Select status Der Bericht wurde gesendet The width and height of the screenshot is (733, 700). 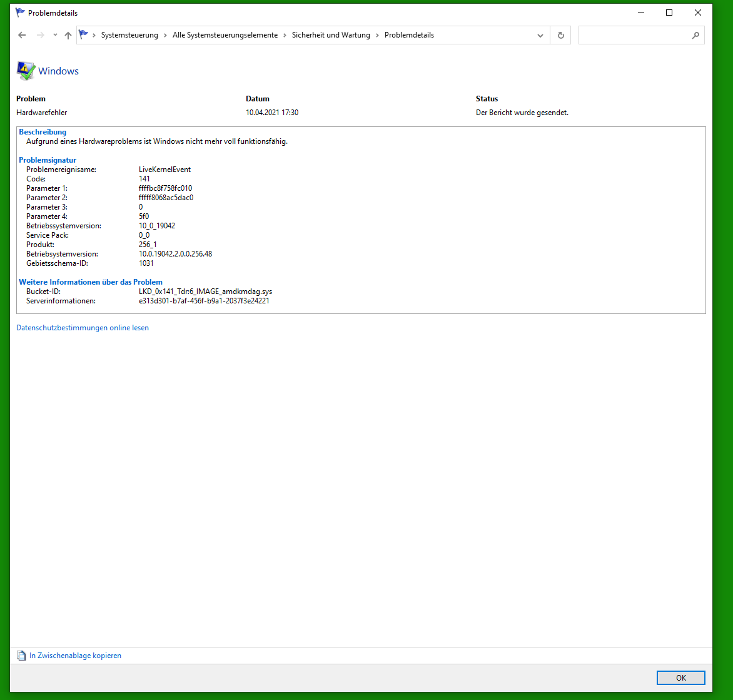[x=522, y=113]
